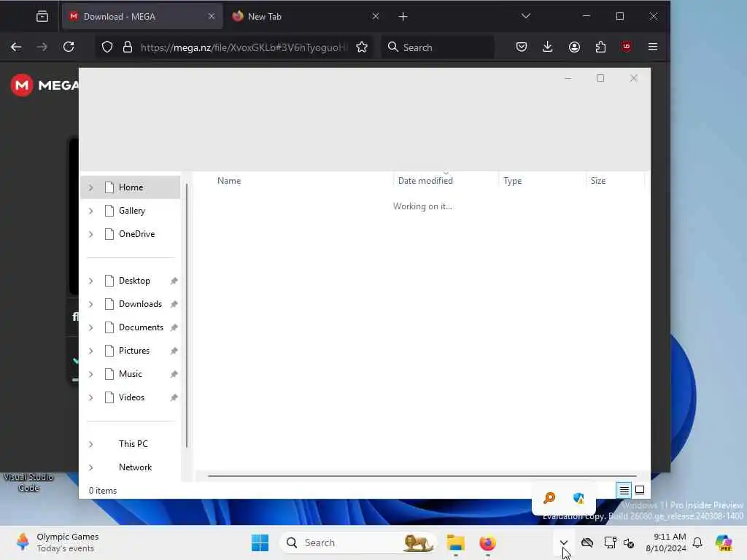The width and height of the screenshot is (747, 560).
Task: Open File Explorer from the taskbar
Action: [x=455, y=542]
